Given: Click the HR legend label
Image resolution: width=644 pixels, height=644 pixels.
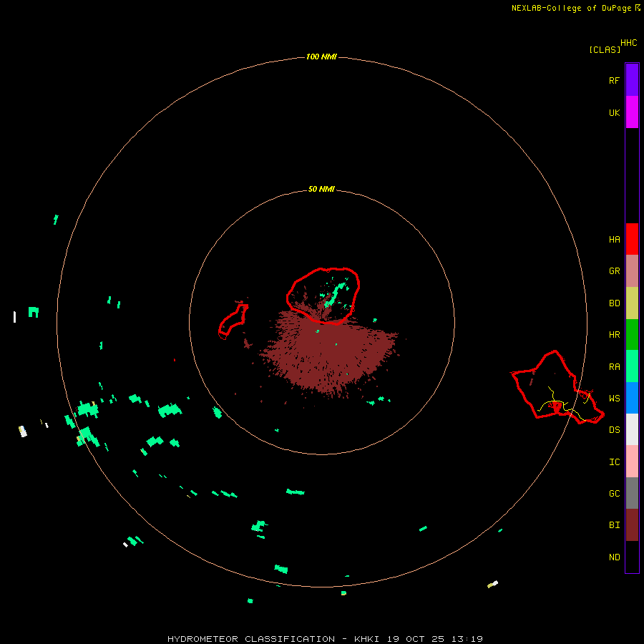Looking at the screenshot, I should [x=614, y=335].
